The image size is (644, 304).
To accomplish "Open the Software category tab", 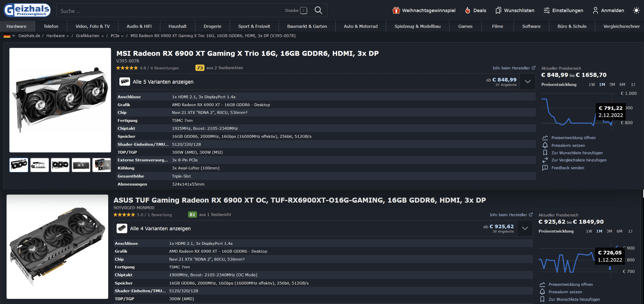I will (x=531, y=26).
